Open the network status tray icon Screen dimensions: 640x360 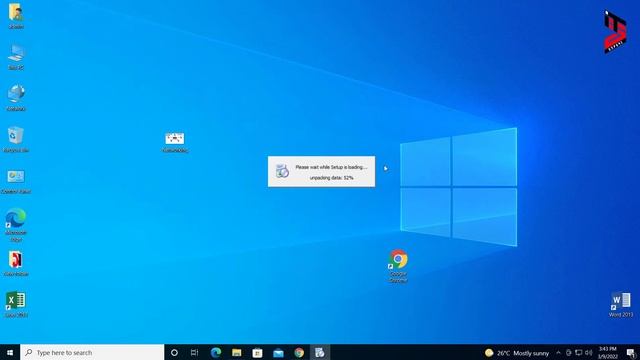pos(578,353)
